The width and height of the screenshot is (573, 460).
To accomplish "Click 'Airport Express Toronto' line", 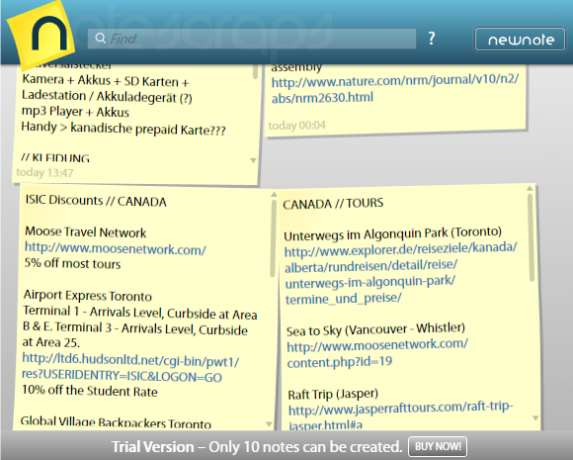I will (88, 295).
